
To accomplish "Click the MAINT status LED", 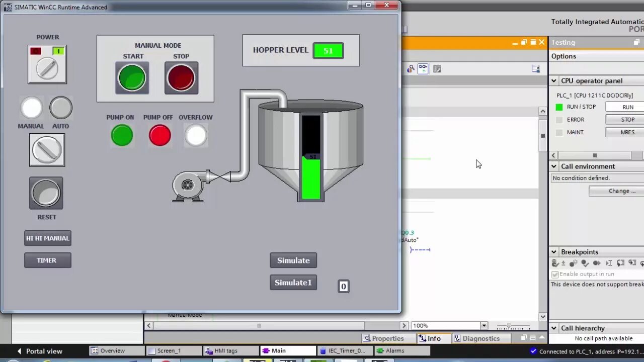I will 559,132.
